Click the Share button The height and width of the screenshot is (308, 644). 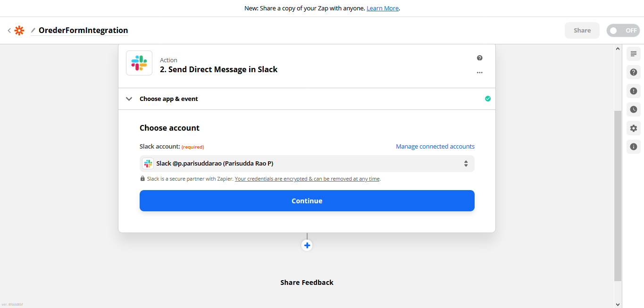pyautogui.click(x=582, y=31)
